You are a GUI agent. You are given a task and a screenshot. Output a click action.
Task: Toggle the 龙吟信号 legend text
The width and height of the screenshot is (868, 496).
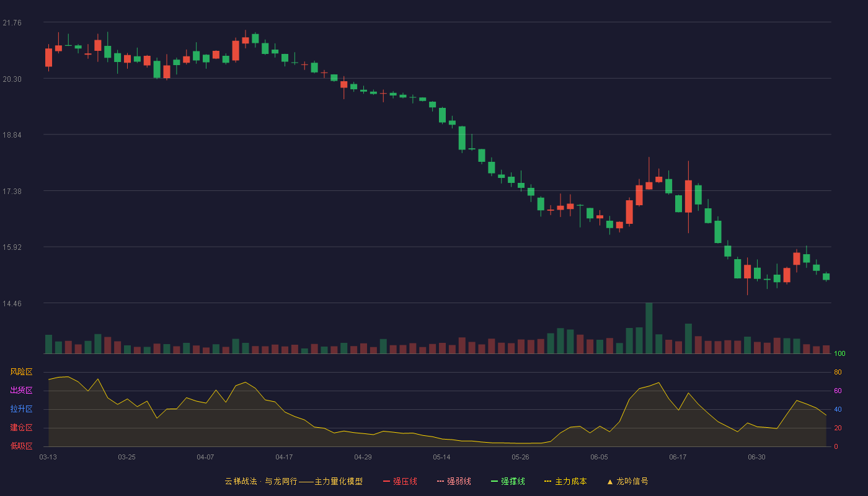pyautogui.click(x=632, y=481)
